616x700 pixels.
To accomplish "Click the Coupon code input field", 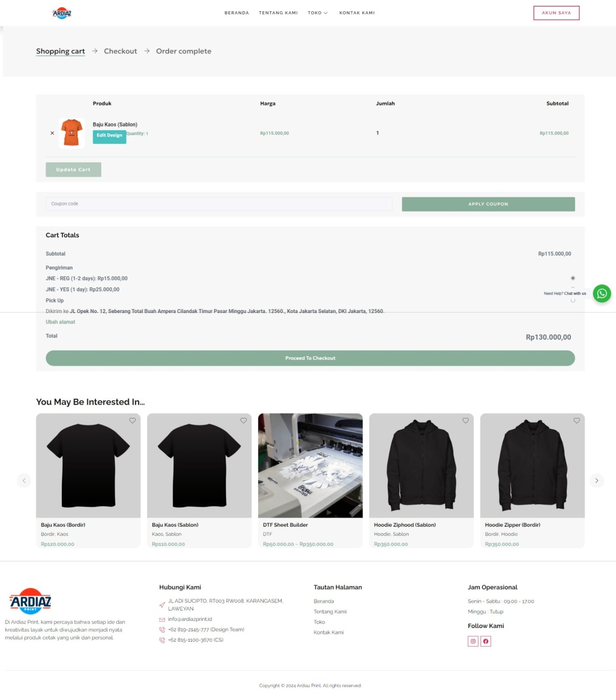I will (x=219, y=204).
